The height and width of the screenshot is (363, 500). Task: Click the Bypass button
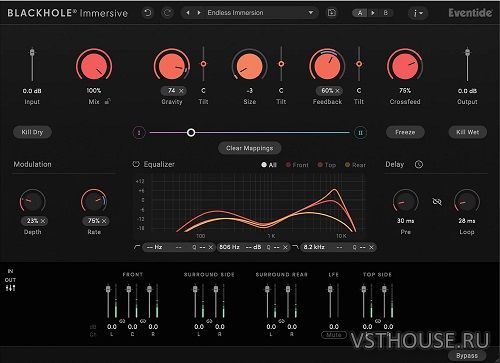(467, 356)
